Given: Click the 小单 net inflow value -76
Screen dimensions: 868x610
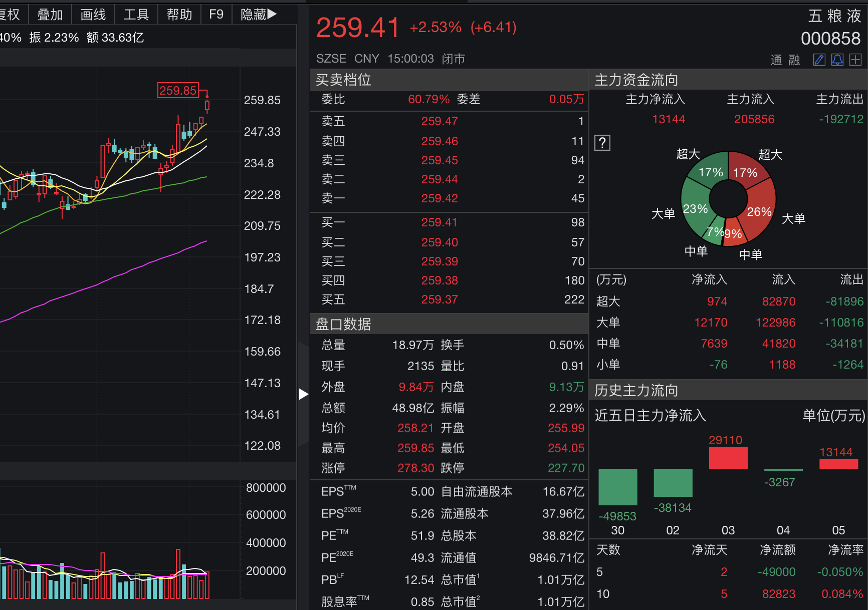Looking at the screenshot, I should pyautogui.click(x=718, y=365).
